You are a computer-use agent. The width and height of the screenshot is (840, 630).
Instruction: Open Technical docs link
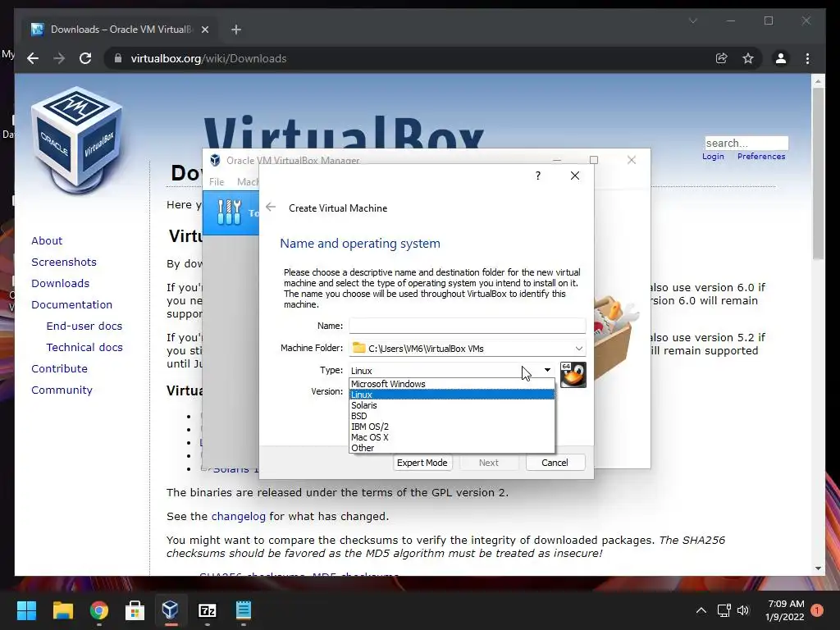coord(84,348)
